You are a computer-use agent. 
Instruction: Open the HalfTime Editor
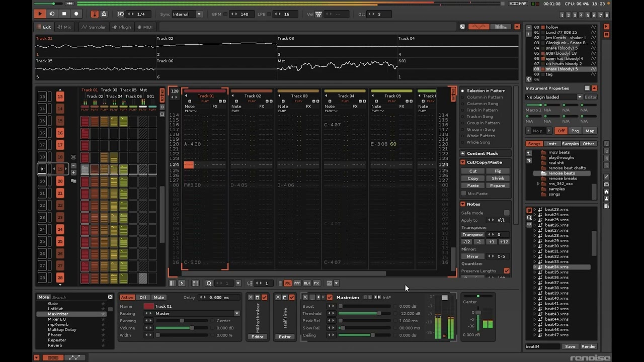285,337
